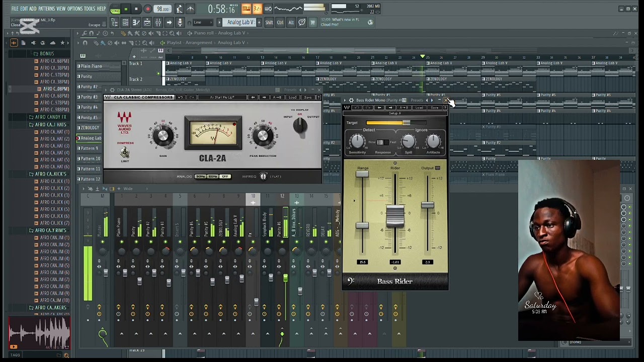
Task: Click the CLA-2A A→B compare button
Action: tap(277, 97)
